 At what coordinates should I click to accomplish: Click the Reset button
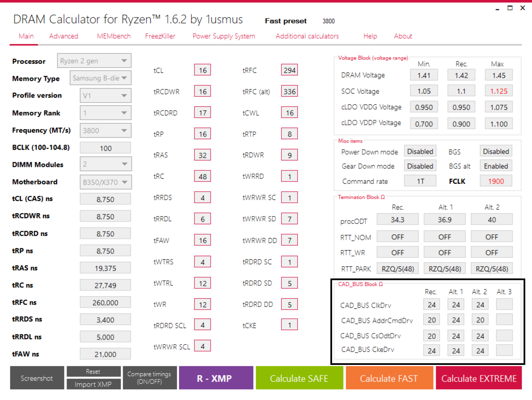94,372
